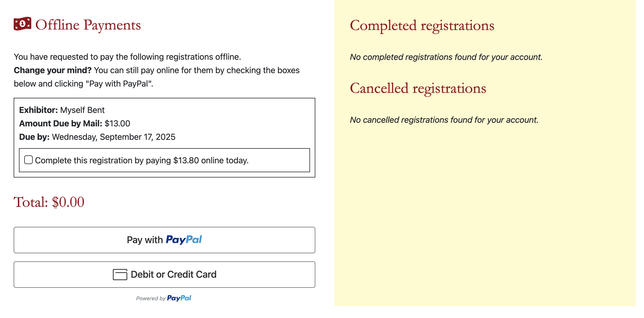Click the PayPal logo in the Pay with button

pos(184,240)
